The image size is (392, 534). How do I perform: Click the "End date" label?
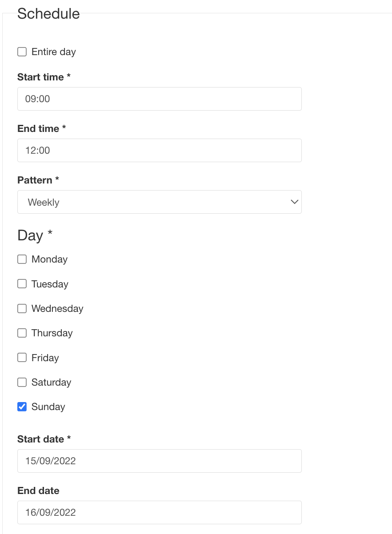[x=38, y=491]
